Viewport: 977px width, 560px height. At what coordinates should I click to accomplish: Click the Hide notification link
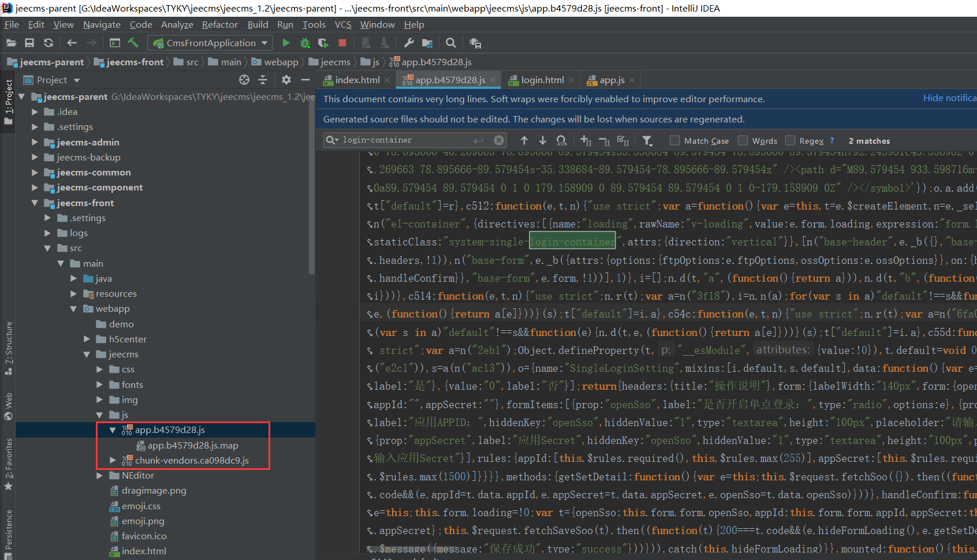(949, 98)
